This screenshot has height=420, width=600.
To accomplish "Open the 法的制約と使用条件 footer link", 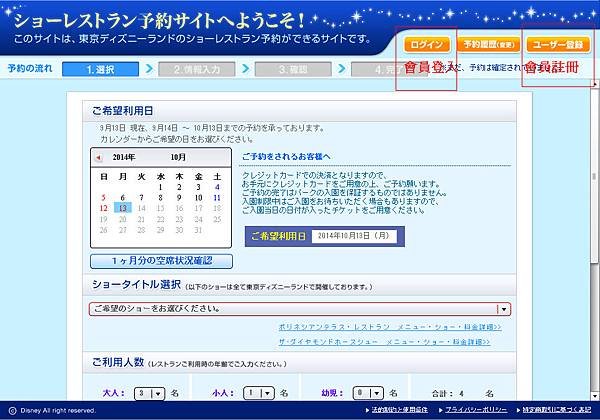I will pos(399,410).
